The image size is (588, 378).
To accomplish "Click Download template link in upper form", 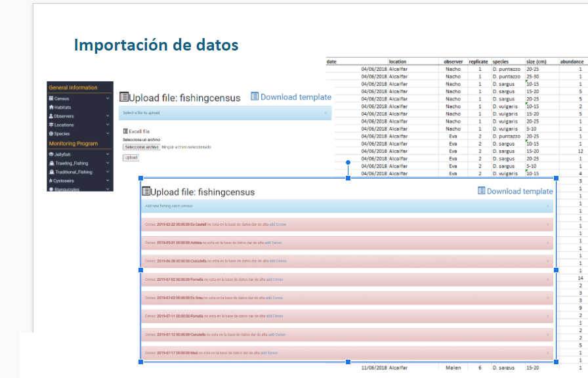I will pyautogui.click(x=291, y=97).
